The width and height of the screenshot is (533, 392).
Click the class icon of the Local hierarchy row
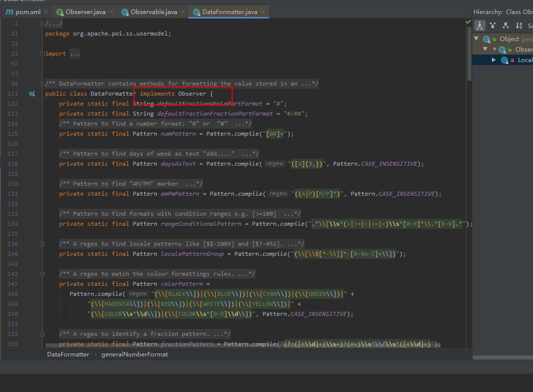click(505, 60)
